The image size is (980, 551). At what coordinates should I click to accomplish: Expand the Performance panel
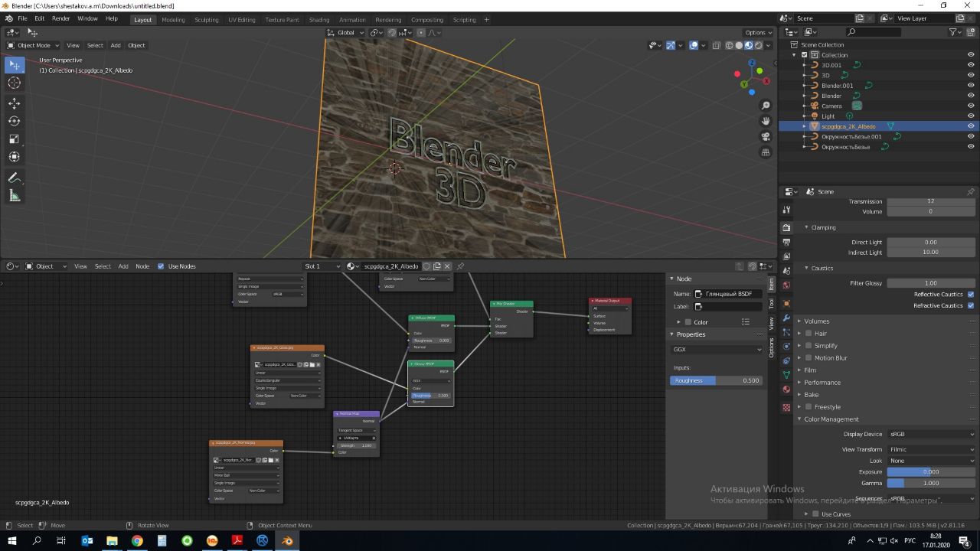pos(822,382)
